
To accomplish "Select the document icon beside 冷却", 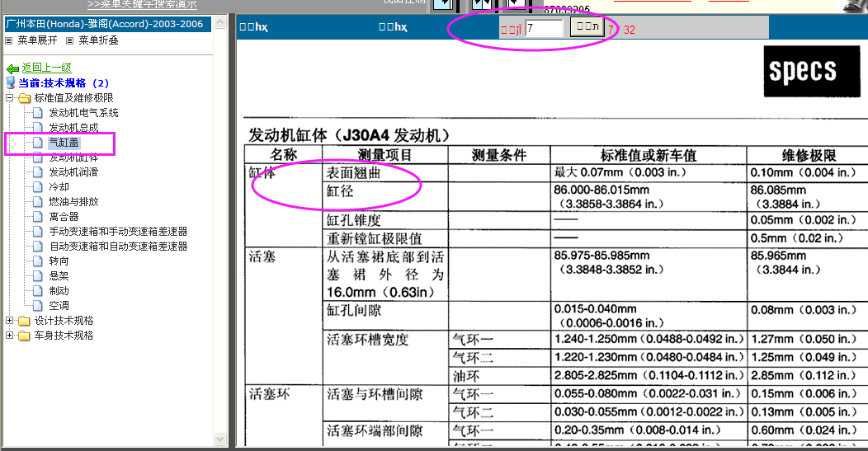I will tap(38, 187).
